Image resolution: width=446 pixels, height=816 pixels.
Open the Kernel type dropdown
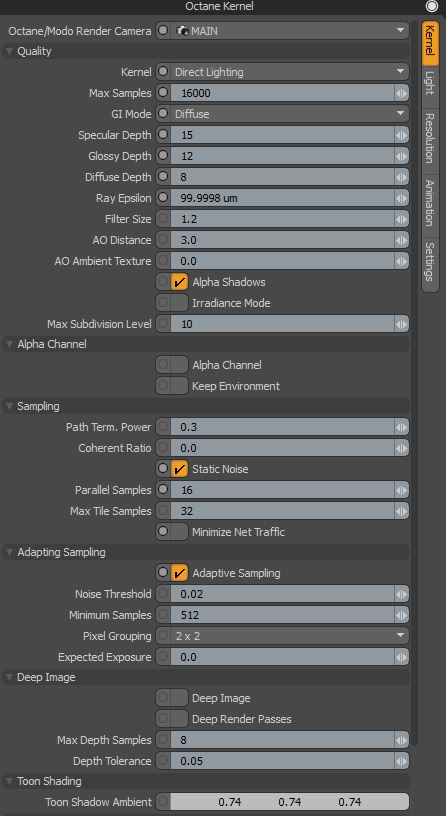coord(290,72)
